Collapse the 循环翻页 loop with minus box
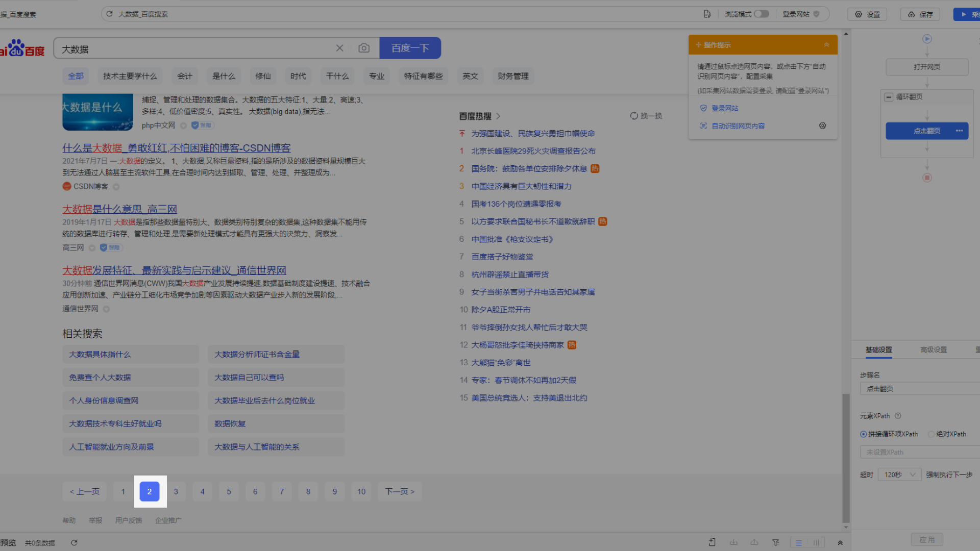 coord(889,97)
